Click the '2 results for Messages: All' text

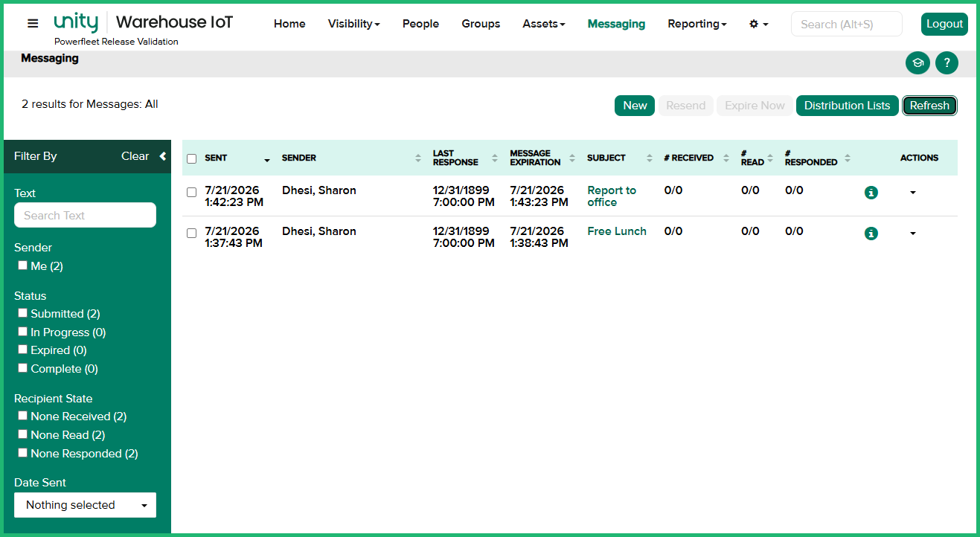90,104
